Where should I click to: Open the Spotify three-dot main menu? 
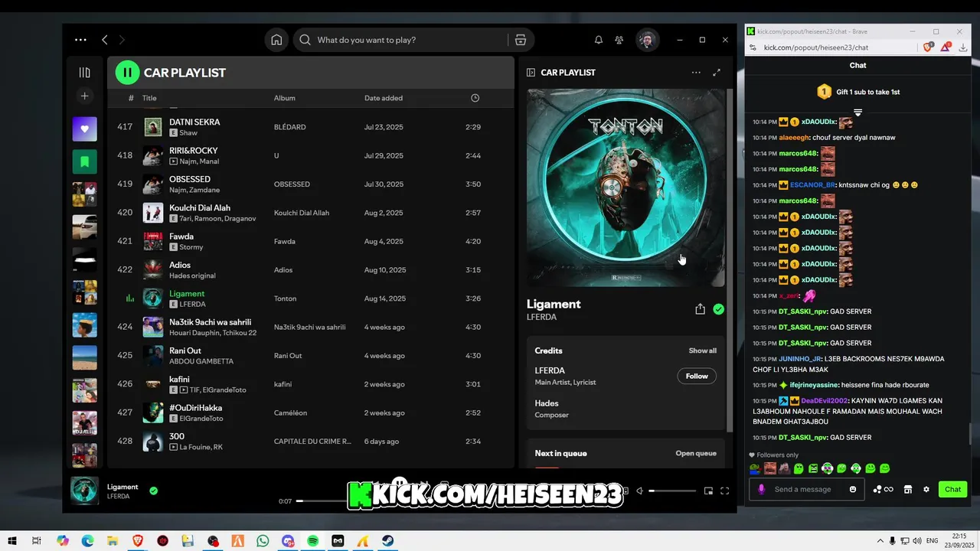pos(80,40)
